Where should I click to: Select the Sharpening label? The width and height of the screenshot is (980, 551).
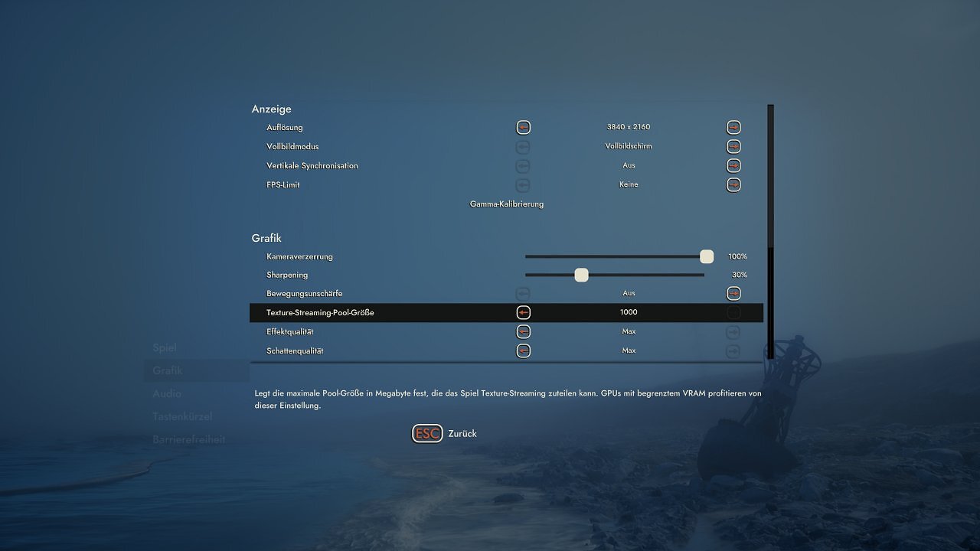[287, 275]
